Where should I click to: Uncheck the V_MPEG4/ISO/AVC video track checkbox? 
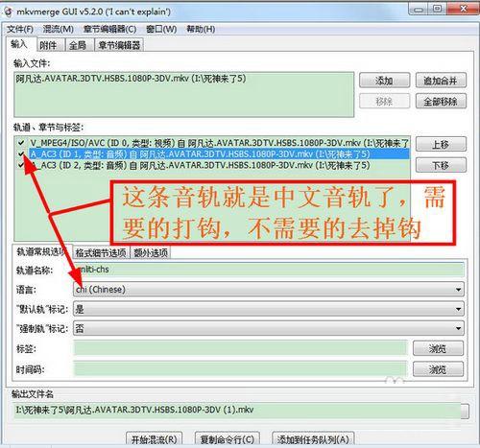tap(21, 142)
